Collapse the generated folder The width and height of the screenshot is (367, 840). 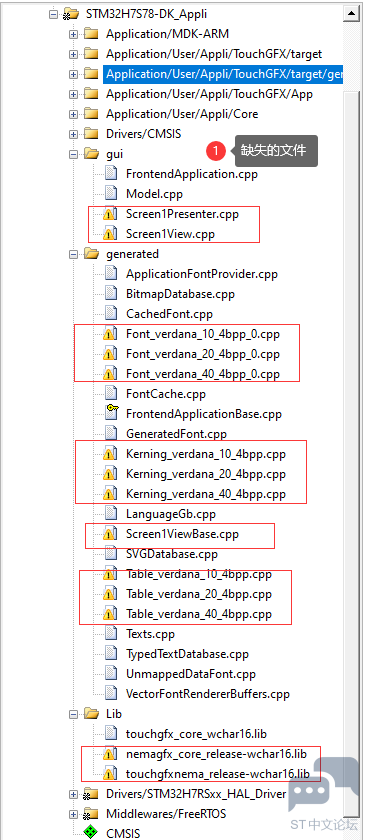pos(73,254)
